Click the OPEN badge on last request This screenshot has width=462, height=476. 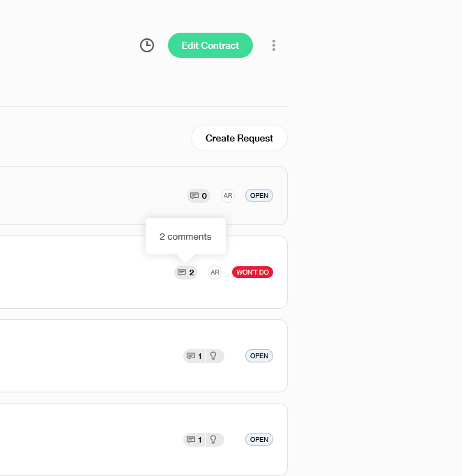click(259, 440)
